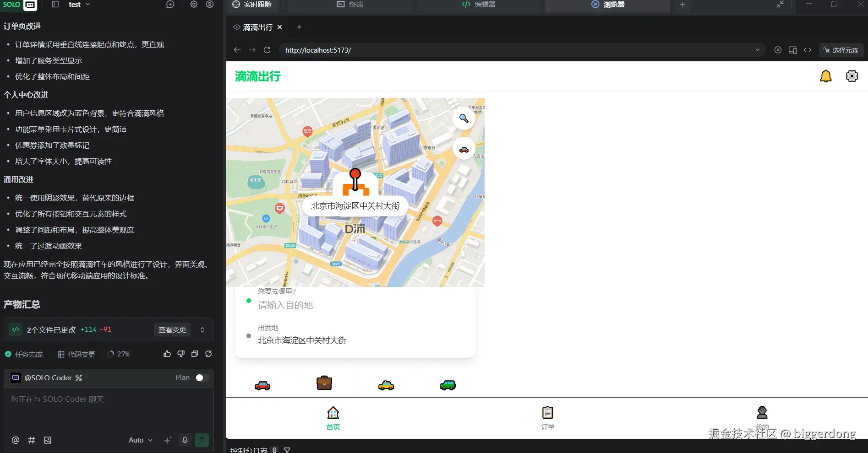Image resolution: width=868 pixels, height=453 pixels.
Task: Expand the URL history dropdown arrow
Action: pyautogui.click(x=758, y=50)
